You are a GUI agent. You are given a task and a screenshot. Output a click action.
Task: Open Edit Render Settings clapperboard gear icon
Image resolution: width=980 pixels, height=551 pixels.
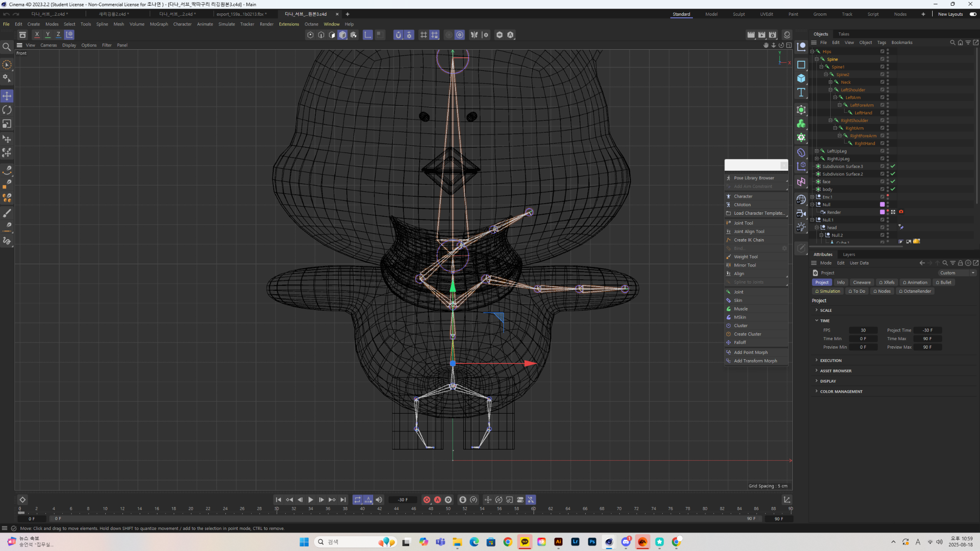tap(772, 35)
